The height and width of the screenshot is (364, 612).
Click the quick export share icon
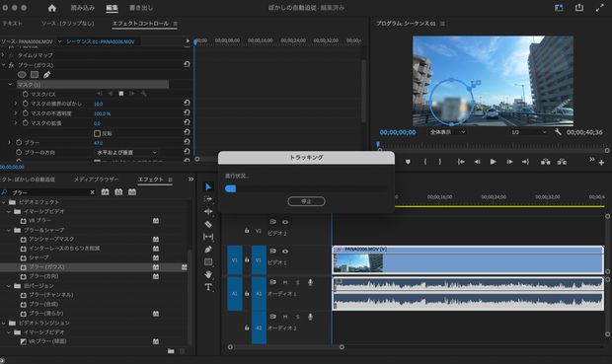point(579,8)
